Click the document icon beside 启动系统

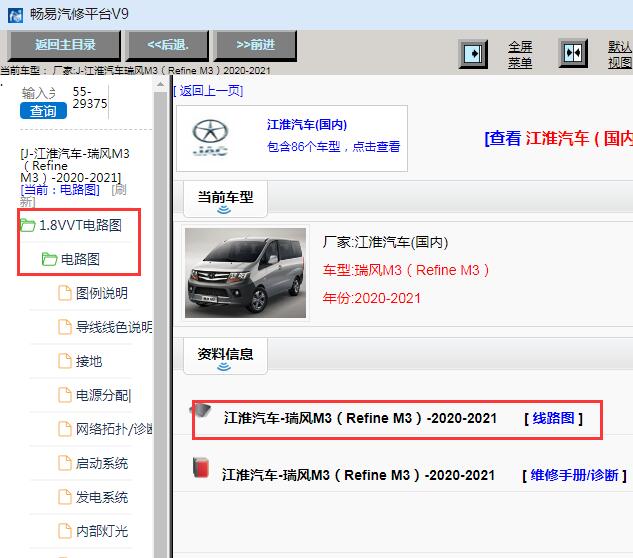coord(65,463)
